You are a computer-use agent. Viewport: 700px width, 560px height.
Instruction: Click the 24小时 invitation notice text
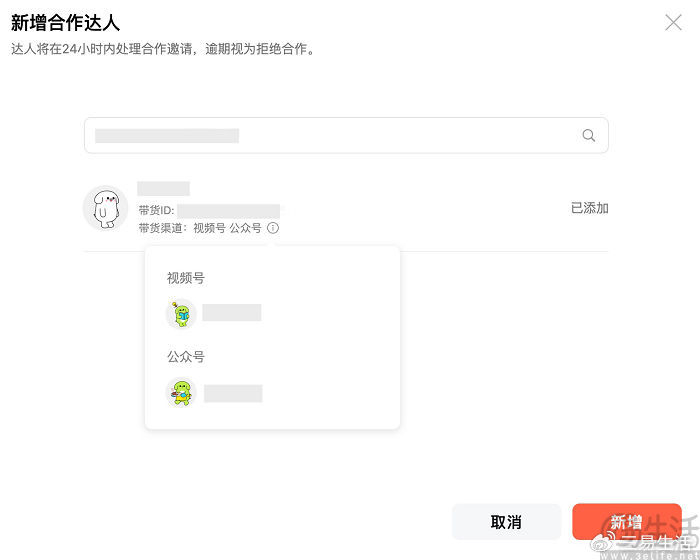coord(163,48)
